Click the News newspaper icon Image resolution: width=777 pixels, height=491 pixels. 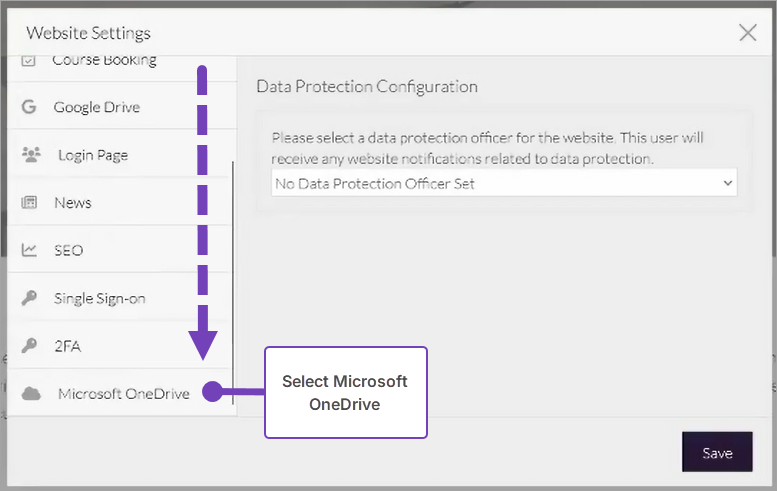[x=29, y=203]
